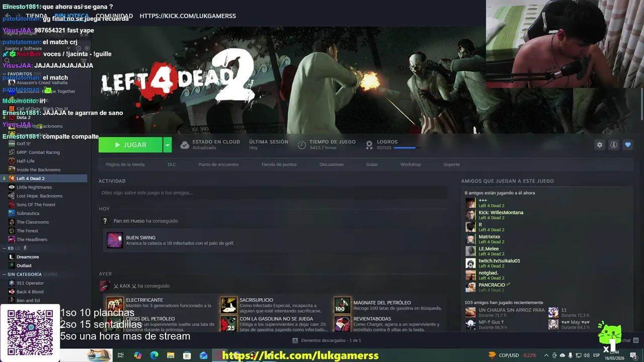Open File Explorer from taskbar
The width and height of the screenshot is (644, 362).
click(x=171, y=355)
